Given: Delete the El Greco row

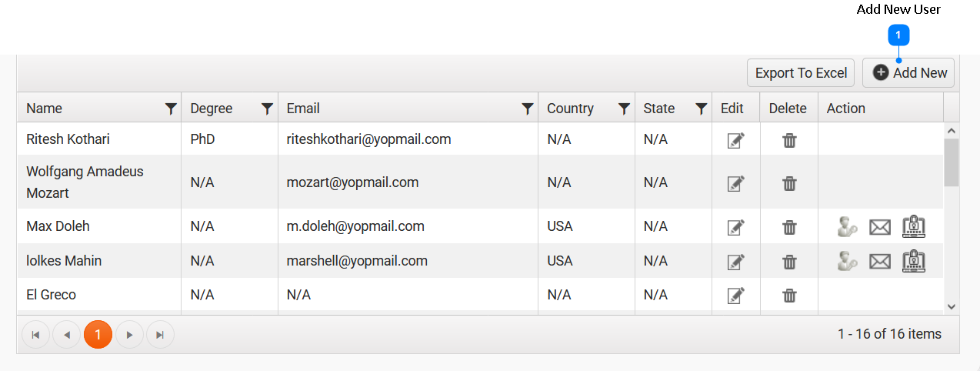Looking at the screenshot, I should (x=789, y=296).
